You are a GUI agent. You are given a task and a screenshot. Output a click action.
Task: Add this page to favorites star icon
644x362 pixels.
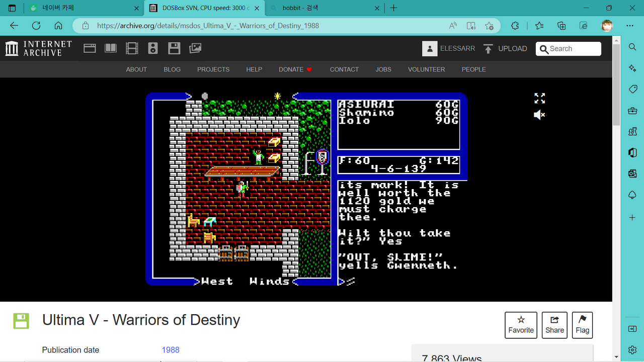489,26
